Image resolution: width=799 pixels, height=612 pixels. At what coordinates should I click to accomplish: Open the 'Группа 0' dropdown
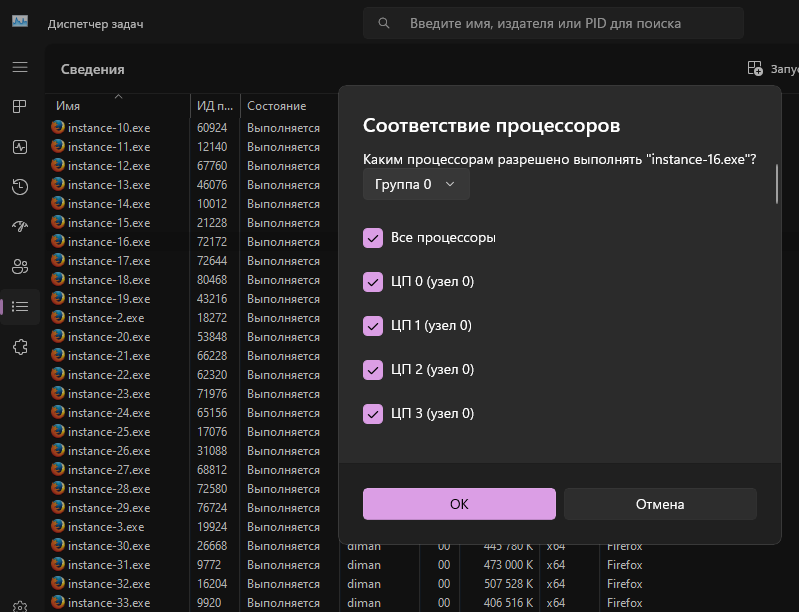[416, 184]
